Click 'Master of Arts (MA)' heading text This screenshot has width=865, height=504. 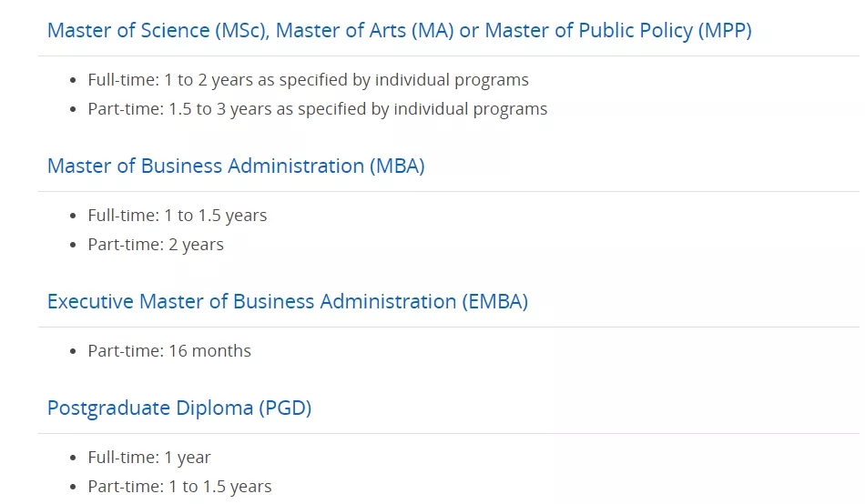[364, 30]
